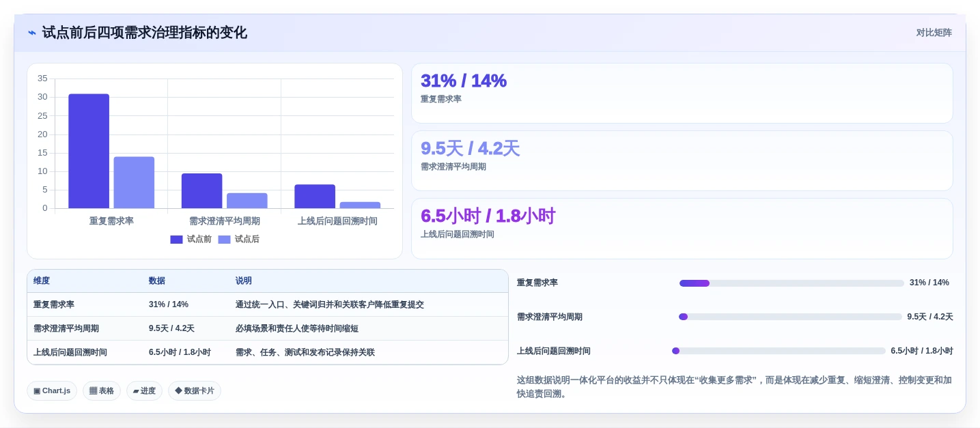The image size is (980, 428).
Task: Click the 试点前 bar for 上线后问题回溯时间
Action: (315, 196)
